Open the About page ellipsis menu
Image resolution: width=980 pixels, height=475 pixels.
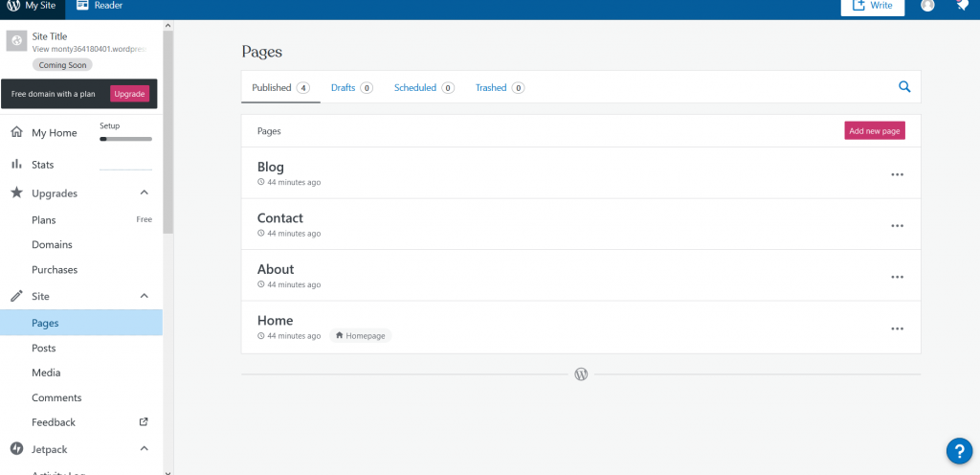point(897,277)
